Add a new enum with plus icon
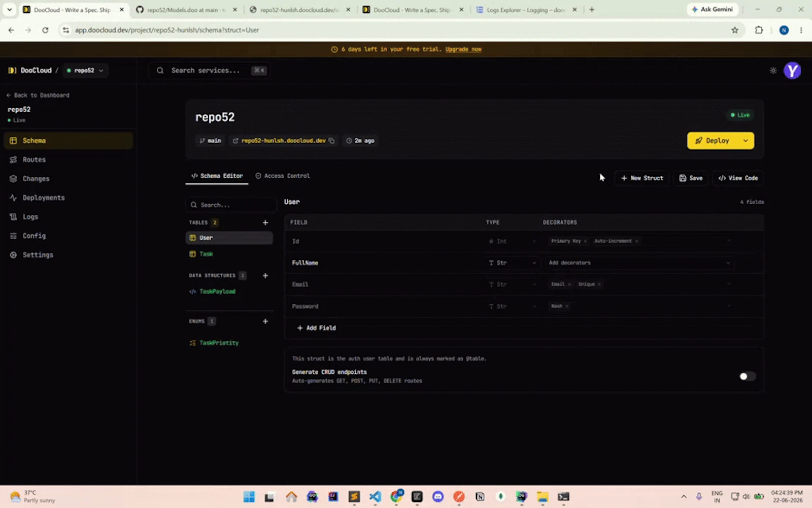The image size is (812, 508). 265,321
